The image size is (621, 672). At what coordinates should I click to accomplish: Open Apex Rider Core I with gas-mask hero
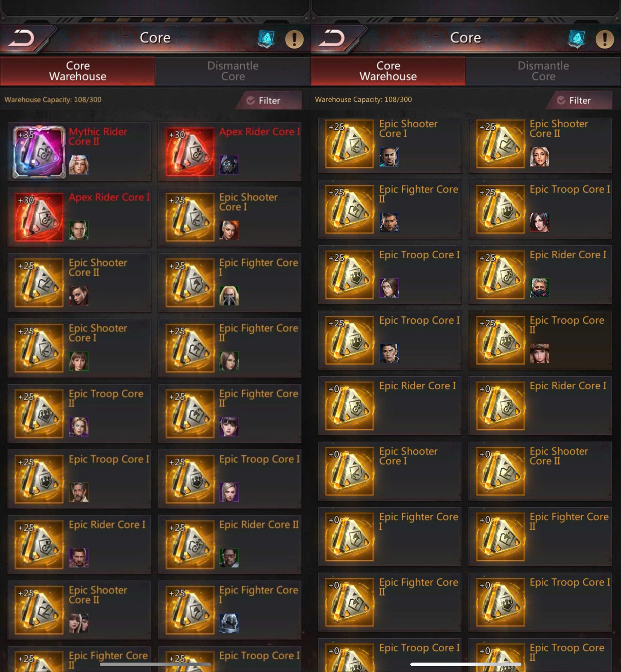click(x=230, y=152)
